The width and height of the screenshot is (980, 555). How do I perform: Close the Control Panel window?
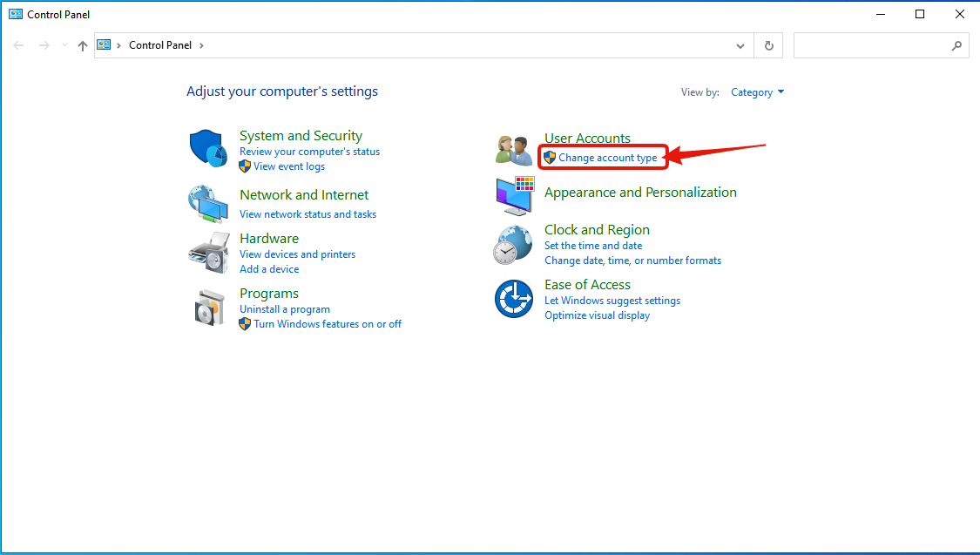coord(960,14)
